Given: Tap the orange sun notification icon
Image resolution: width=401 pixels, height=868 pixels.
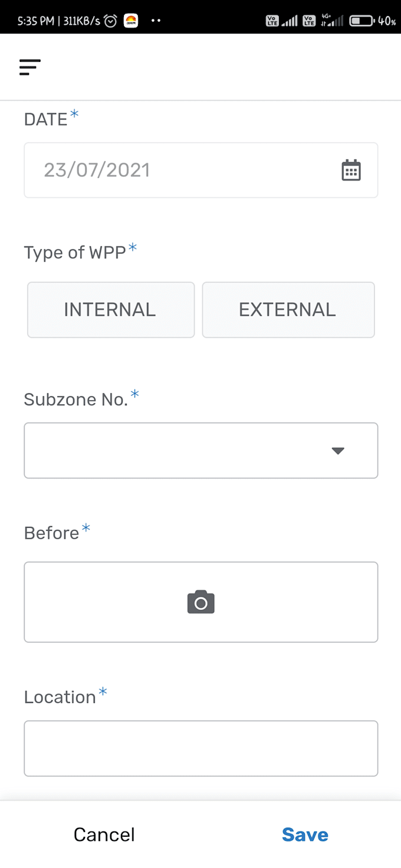Looking at the screenshot, I should click(x=130, y=21).
